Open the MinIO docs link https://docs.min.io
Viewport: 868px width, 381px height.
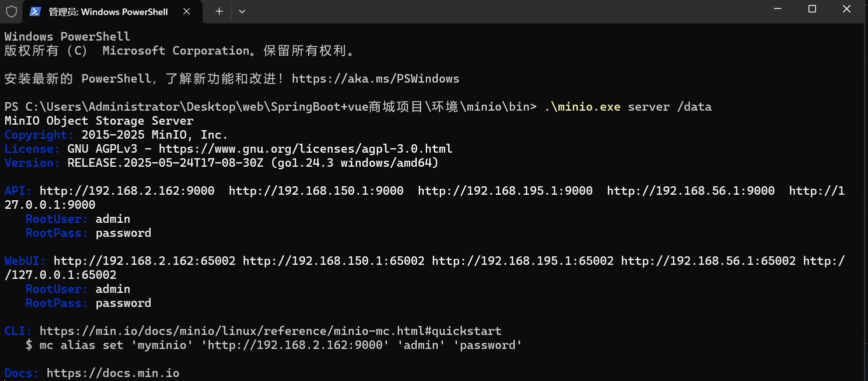point(113,373)
